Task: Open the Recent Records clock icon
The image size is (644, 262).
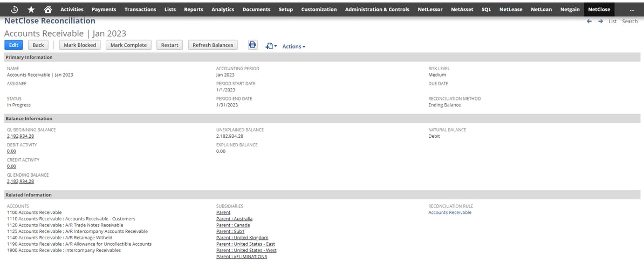Action: tap(14, 9)
